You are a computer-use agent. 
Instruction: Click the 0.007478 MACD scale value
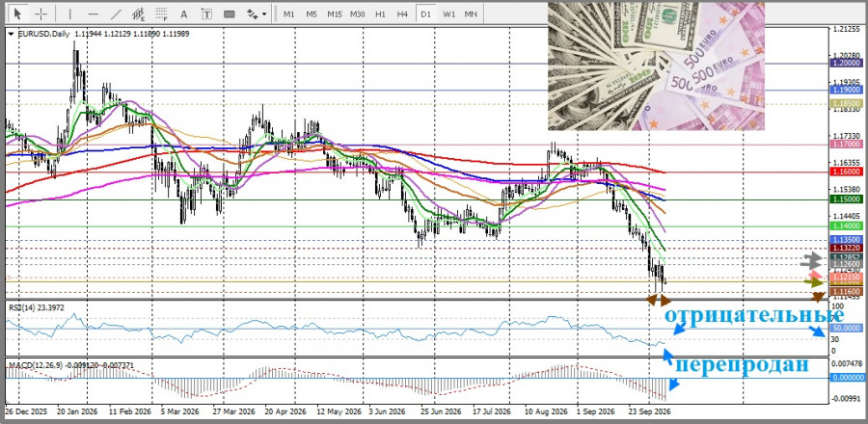(847, 363)
